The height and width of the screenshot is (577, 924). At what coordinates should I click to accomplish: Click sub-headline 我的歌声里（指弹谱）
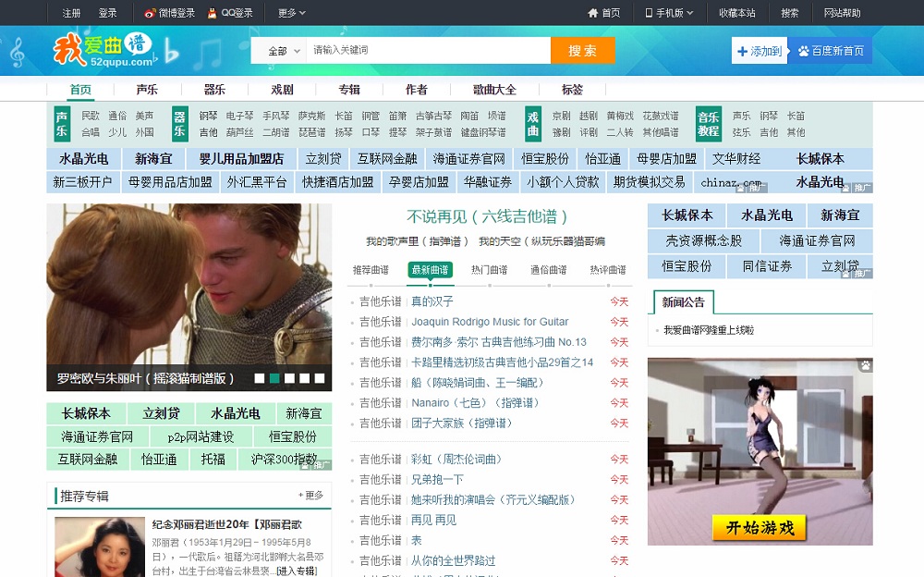[x=417, y=241]
